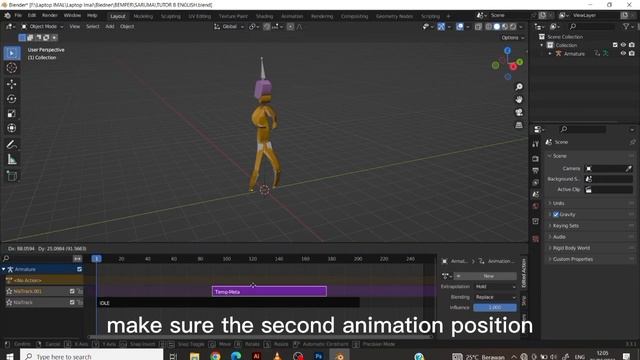Select the Annotate tool

(11, 144)
